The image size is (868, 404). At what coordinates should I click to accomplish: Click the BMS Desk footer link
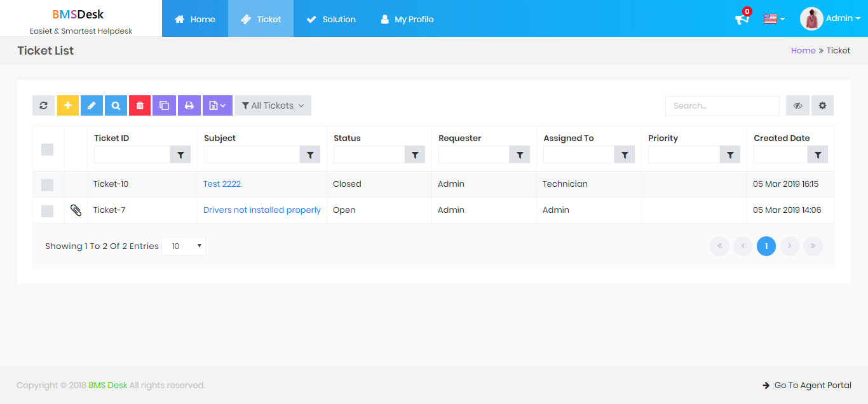tap(108, 385)
